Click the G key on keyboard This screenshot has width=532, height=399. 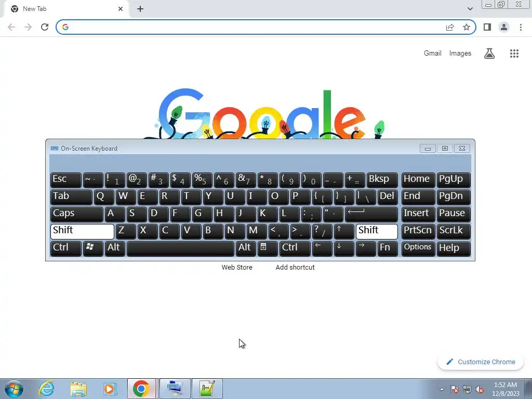(x=202, y=215)
